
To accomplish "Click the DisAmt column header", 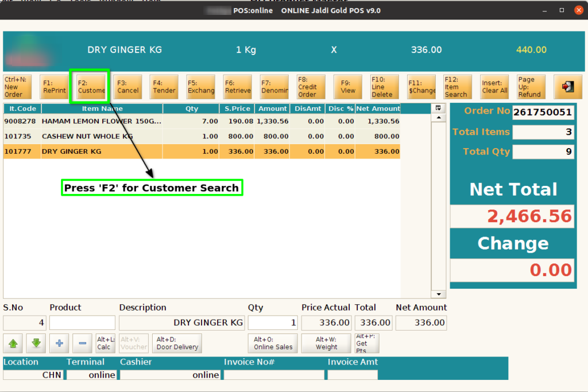I will click(308, 108).
